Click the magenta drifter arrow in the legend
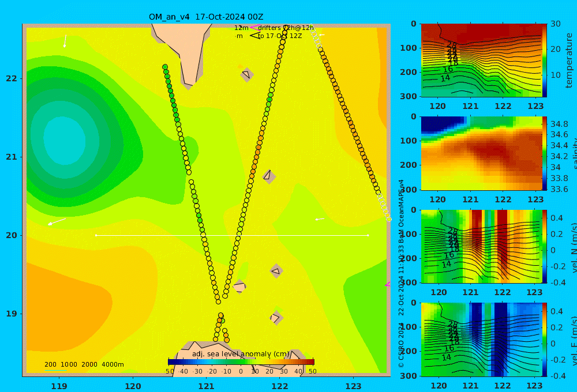This screenshot has height=392, width=577. click(254, 28)
